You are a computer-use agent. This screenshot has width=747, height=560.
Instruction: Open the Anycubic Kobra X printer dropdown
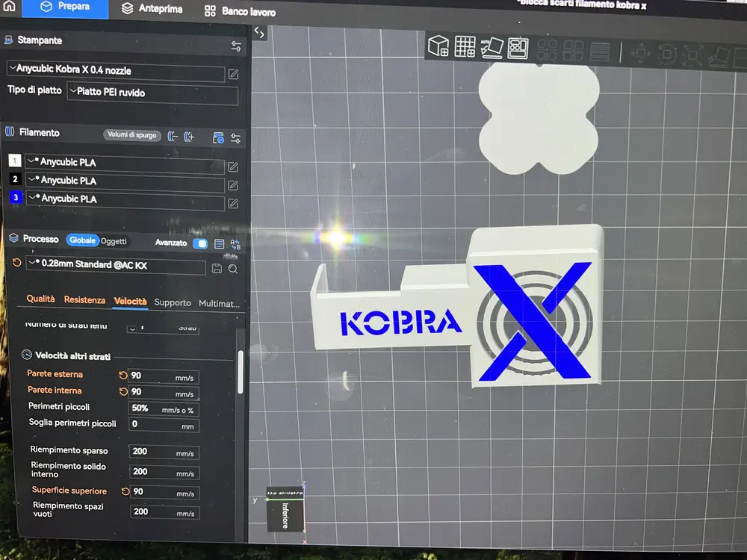tap(116, 70)
